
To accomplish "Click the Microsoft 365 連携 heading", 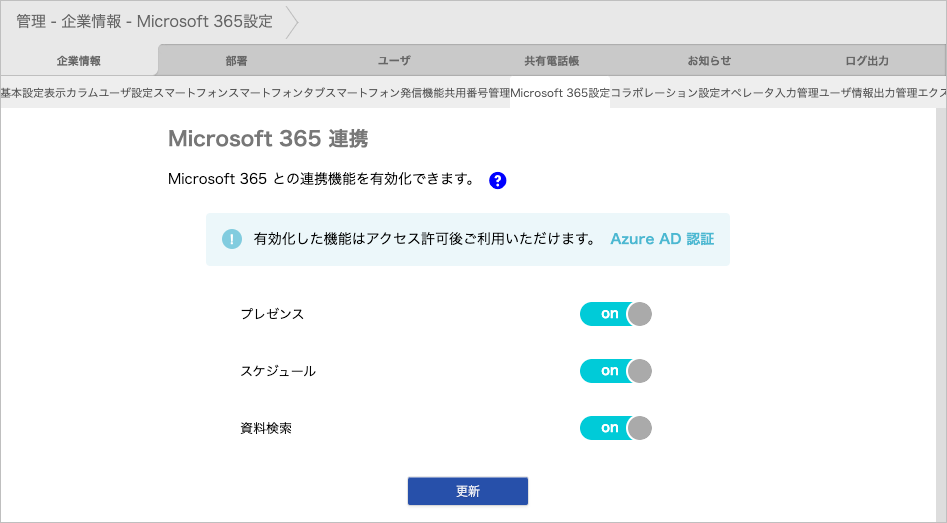I will [268, 138].
